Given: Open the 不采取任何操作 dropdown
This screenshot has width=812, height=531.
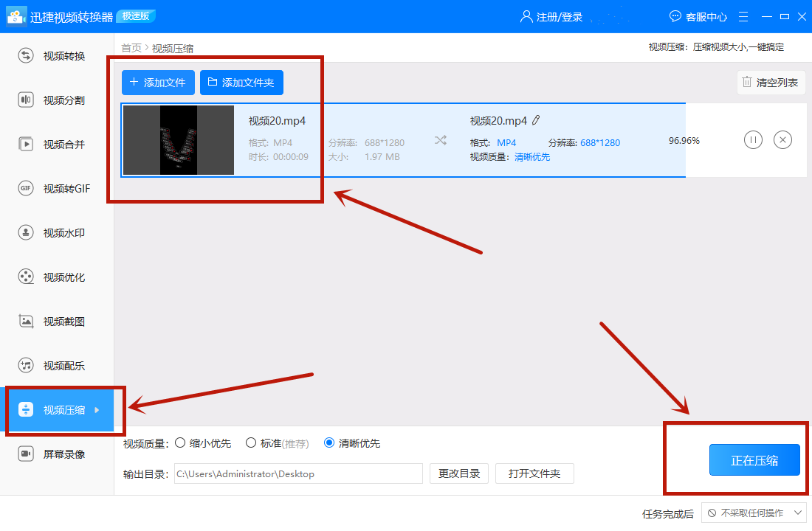Looking at the screenshot, I should [754, 513].
